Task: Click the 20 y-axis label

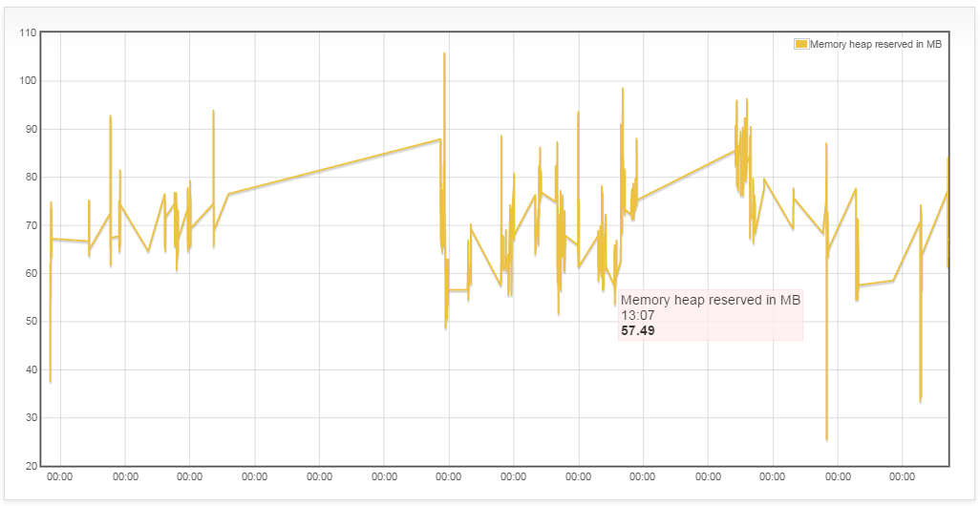Action: (x=31, y=465)
